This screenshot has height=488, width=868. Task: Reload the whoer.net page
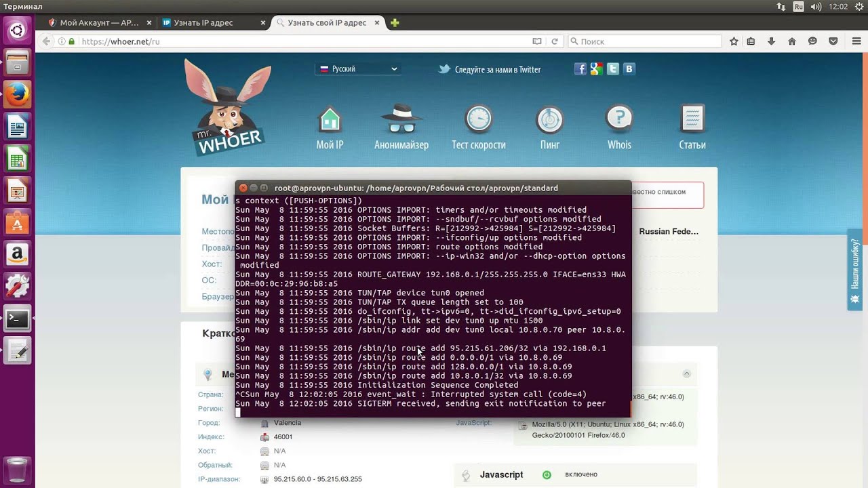tap(555, 41)
